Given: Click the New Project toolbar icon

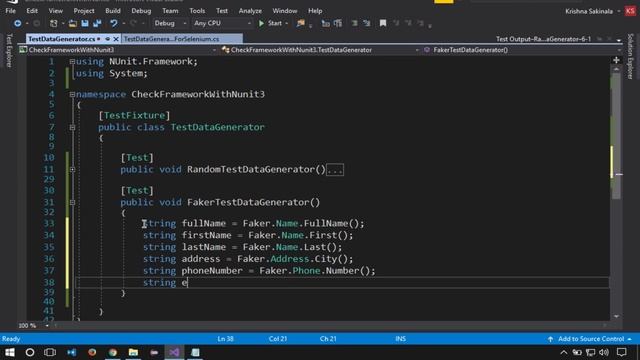Looking at the screenshot, I should coord(53,24).
